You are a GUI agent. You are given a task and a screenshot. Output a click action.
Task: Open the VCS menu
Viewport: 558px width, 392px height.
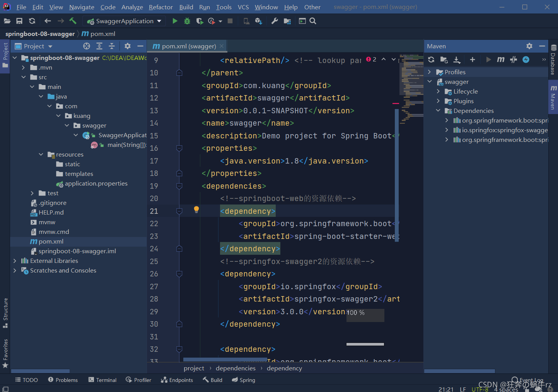click(243, 7)
